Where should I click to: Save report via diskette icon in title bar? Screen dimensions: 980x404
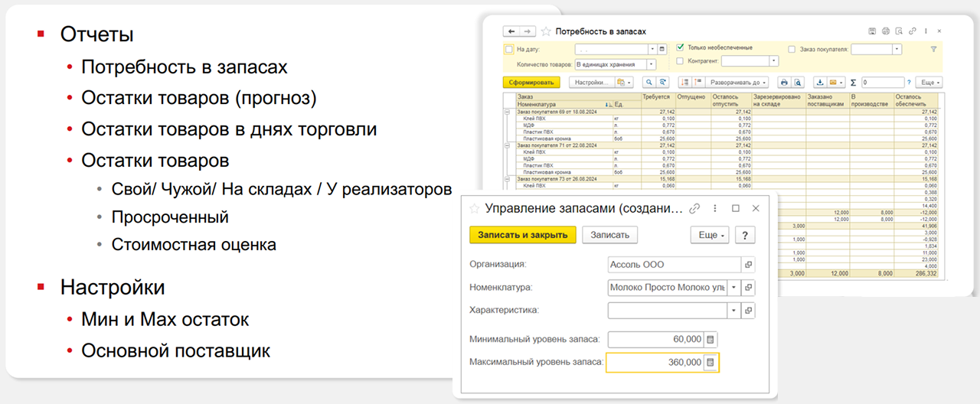tap(872, 31)
